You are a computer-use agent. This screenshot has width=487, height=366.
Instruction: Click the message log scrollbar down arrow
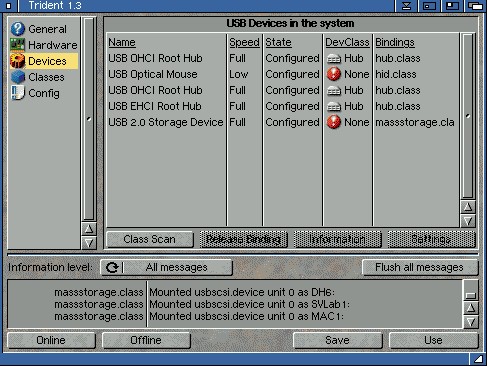pos(471,322)
